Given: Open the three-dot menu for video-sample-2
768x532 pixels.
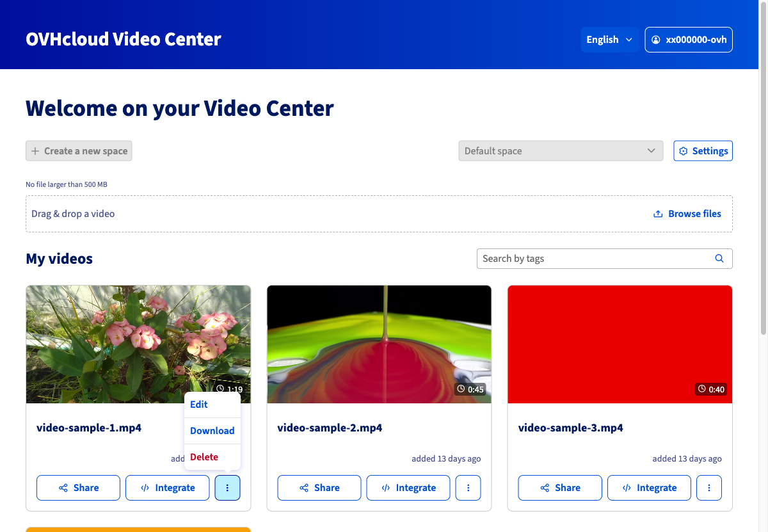Looking at the screenshot, I should pyautogui.click(x=468, y=487).
